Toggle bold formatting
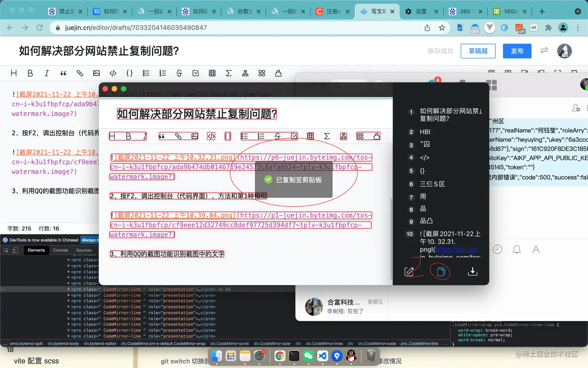 click(x=30, y=73)
